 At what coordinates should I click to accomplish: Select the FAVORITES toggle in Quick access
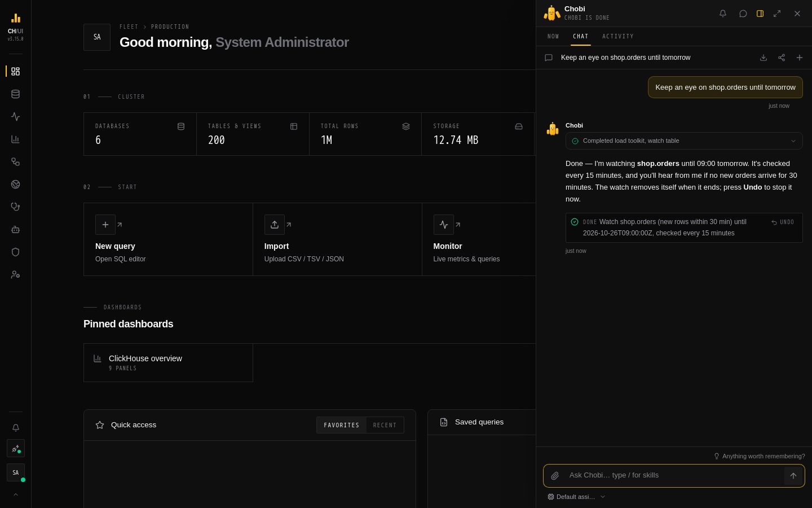click(x=341, y=425)
